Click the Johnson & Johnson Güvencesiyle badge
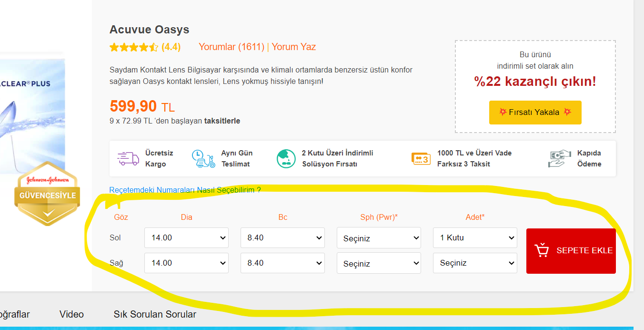This screenshot has width=644, height=330. tap(47, 195)
